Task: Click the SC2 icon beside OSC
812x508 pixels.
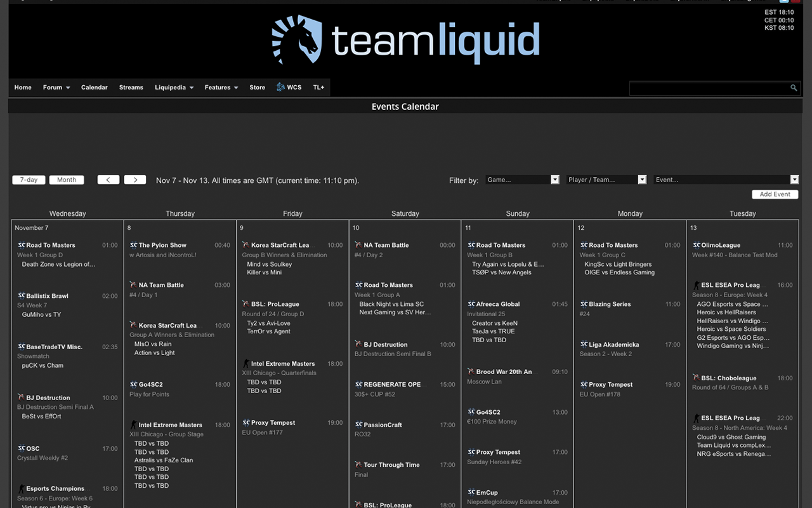Action: tap(21, 448)
